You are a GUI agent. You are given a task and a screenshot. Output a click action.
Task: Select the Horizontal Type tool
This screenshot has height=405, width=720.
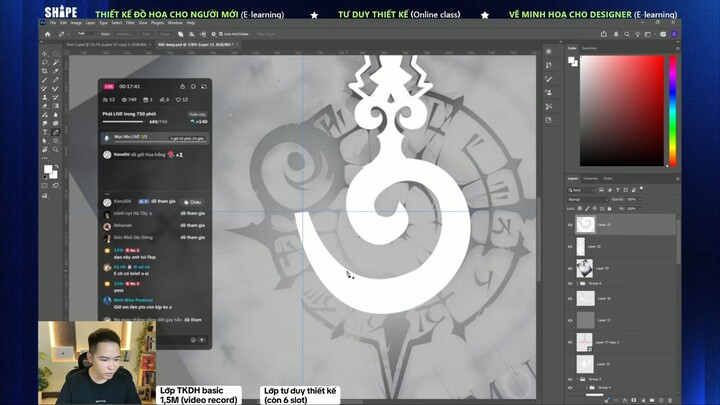pyautogui.click(x=45, y=132)
